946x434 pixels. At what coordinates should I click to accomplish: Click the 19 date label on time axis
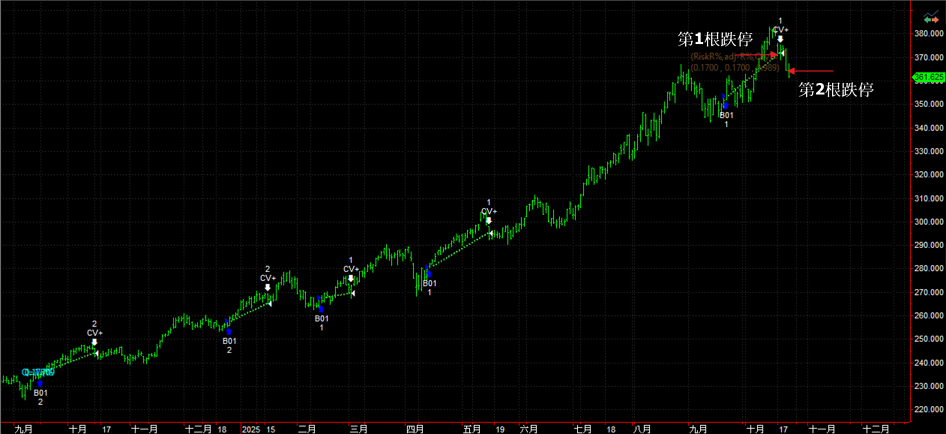coord(500,429)
